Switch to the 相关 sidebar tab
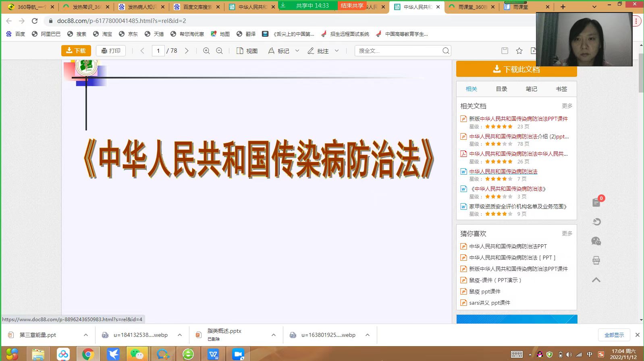Image resolution: width=644 pixels, height=361 pixels. coord(471,89)
